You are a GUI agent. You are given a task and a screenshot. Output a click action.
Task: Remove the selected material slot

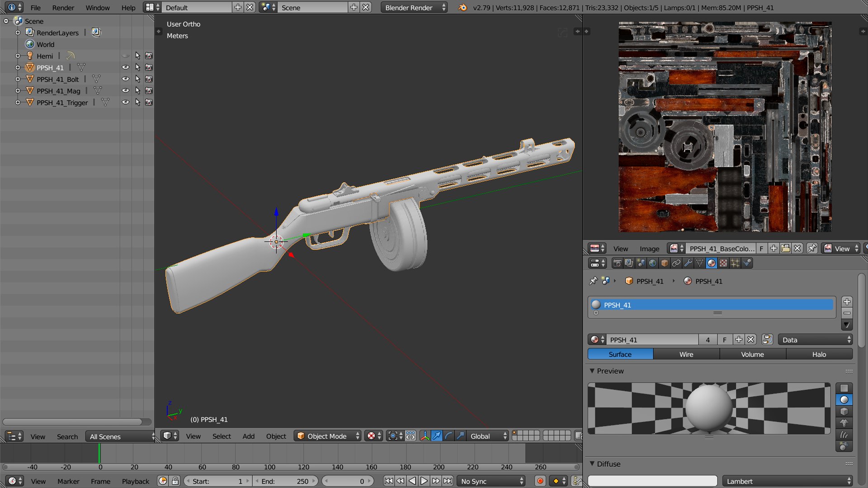click(x=847, y=313)
